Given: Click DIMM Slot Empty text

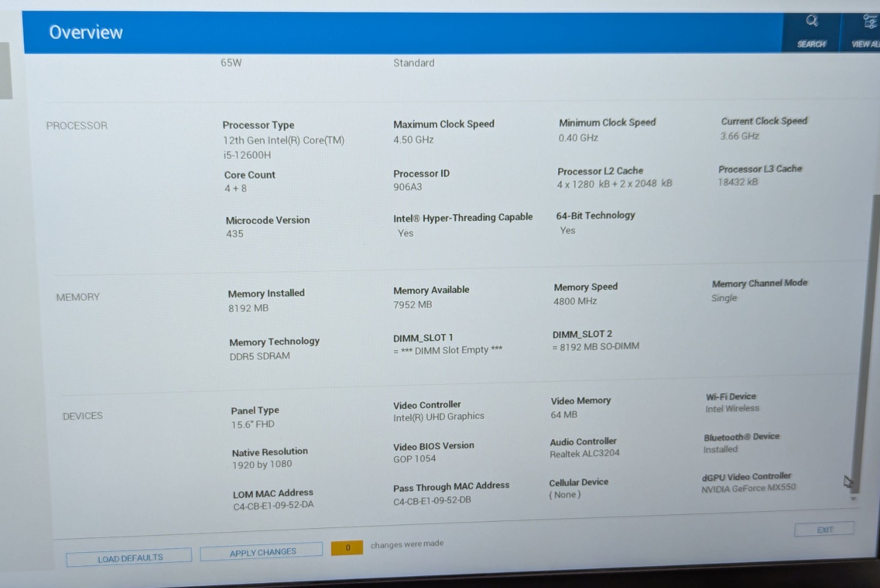Looking at the screenshot, I should click(x=448, y=350).
